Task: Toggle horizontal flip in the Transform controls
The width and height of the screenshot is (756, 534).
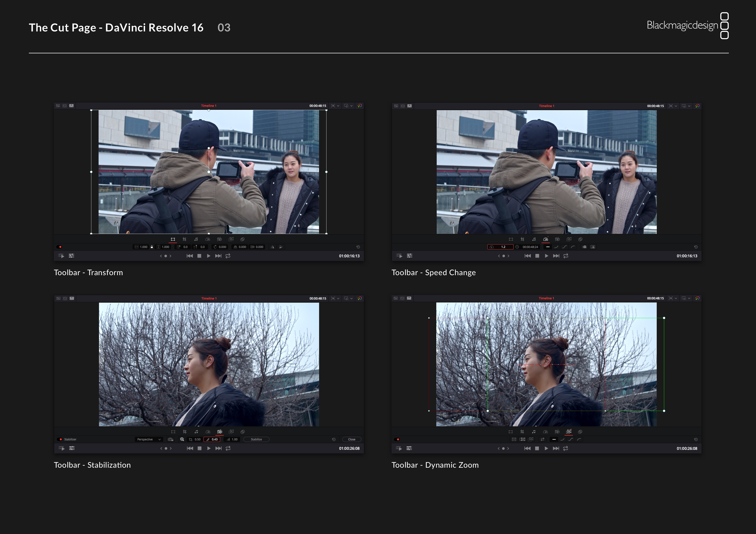Action: pyautogui.click(x=272, y=247)
